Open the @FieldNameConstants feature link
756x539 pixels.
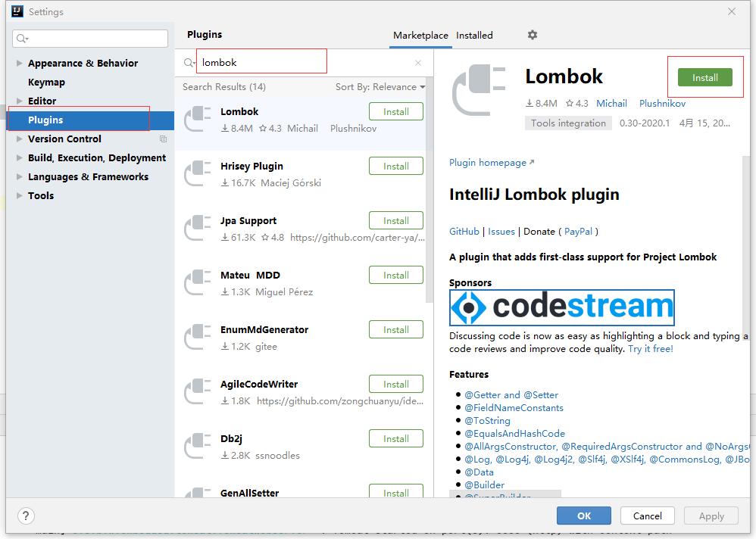point(514,408)
